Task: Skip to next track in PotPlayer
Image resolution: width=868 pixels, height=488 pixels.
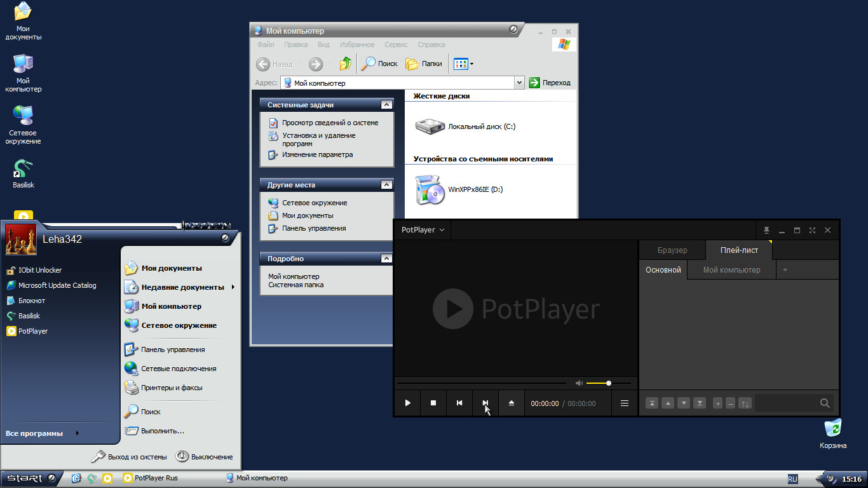Action: [x=485, y=403]
